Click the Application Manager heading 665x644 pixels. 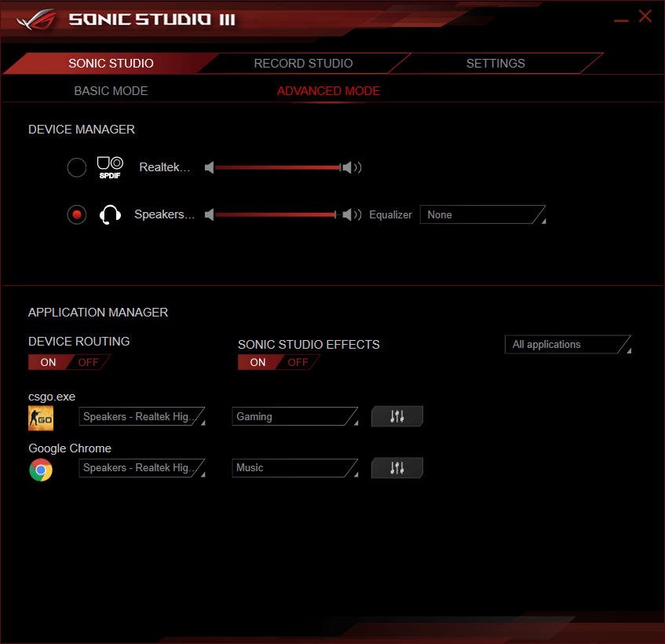98,313
